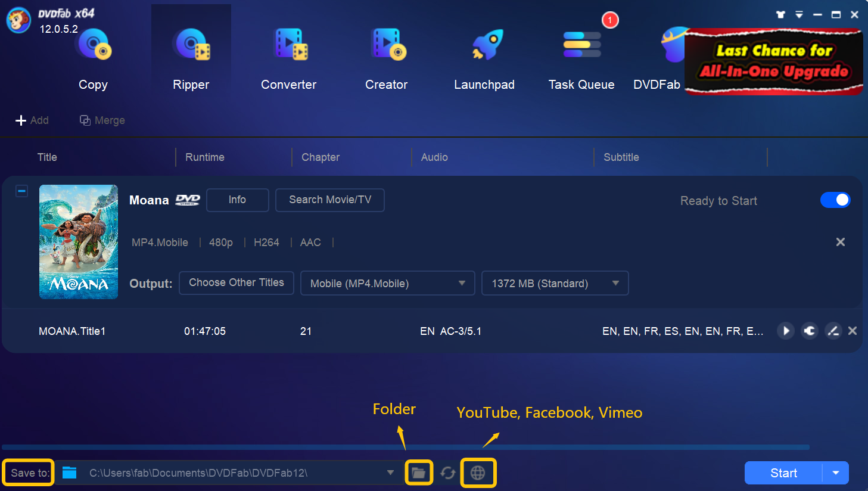Click the Start button
Viewport: 868px width, 491px height.
tap(783, 473)
